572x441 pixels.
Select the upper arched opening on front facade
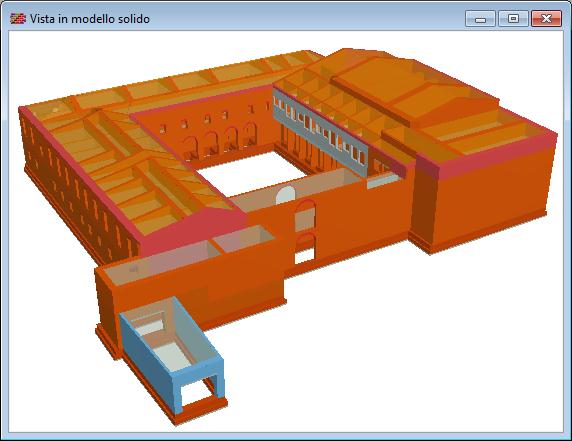pos(305,215)
